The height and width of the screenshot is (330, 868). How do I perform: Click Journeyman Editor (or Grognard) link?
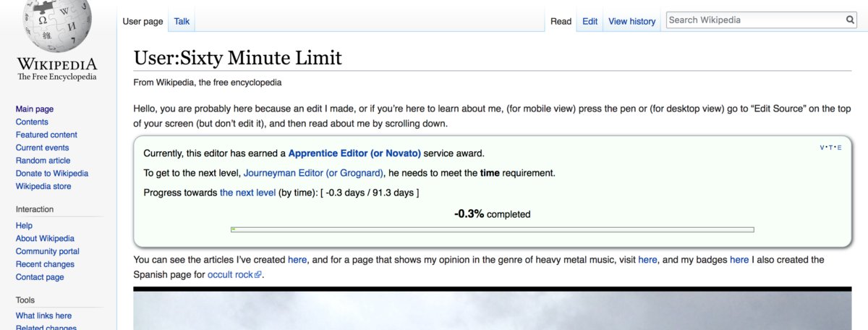tap(313, 173)
